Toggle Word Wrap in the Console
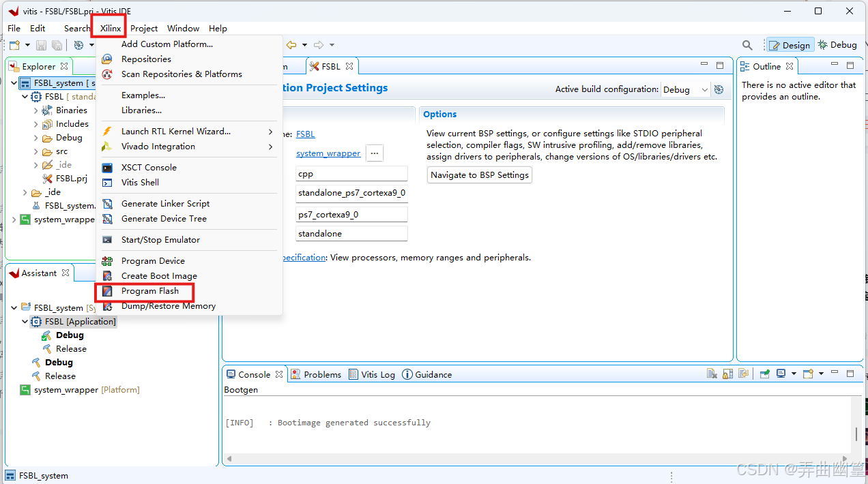The width and height of the screenshot is (868, 484). pyautogui.click(x=743, y=374)
